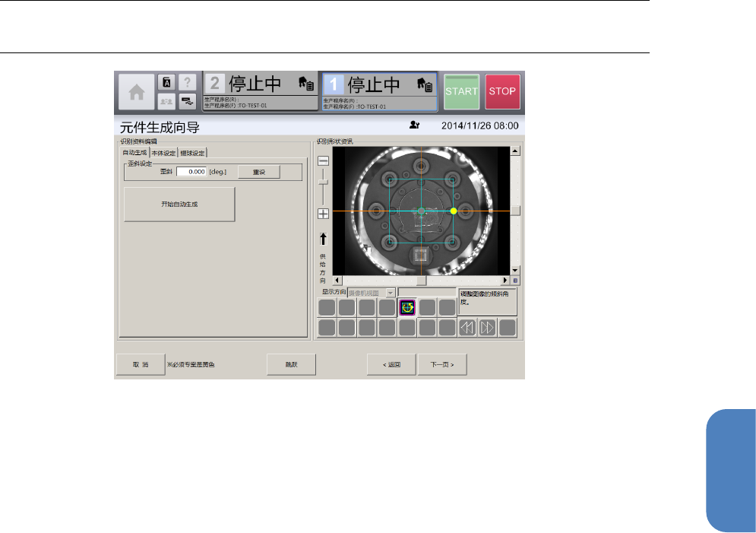This screenshot has width=756, height=533.
Task: Click the 下一页 next page button
Action: [441, 364]
